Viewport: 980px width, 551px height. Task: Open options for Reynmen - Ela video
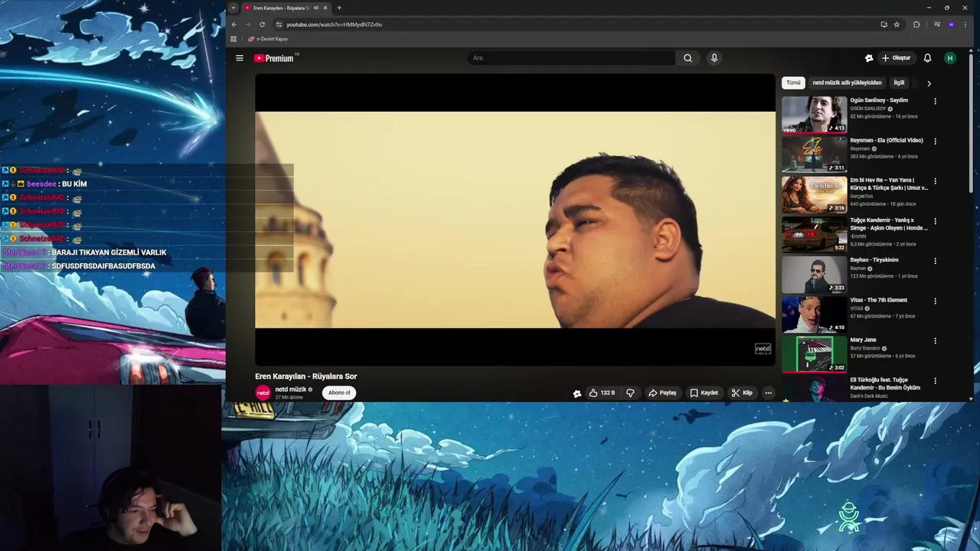935,141
